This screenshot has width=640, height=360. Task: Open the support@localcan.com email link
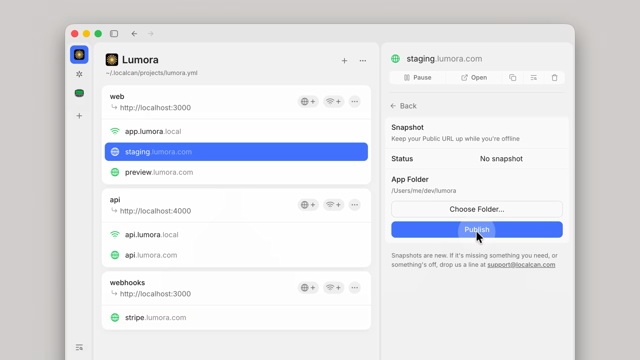[521, 265]
